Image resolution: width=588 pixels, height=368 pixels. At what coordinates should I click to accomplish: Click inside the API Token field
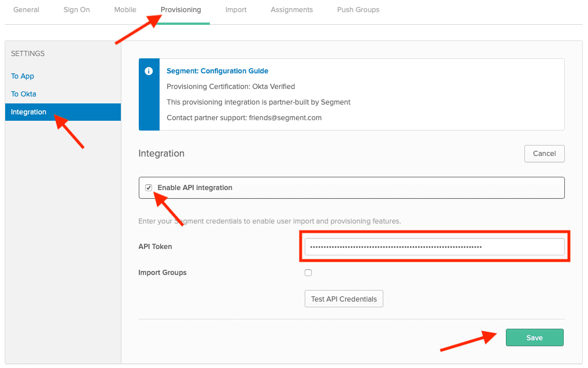point(434,246)
